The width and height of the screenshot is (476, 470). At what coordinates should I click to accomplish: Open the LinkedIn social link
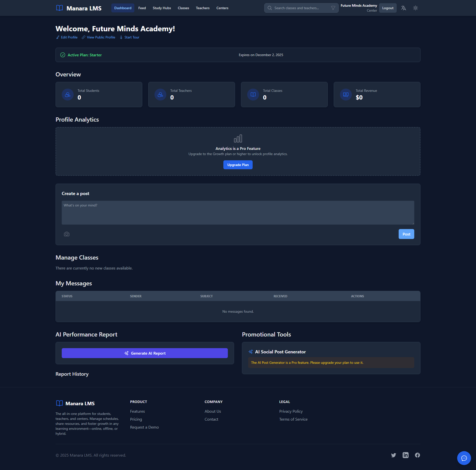pos(405,455)
